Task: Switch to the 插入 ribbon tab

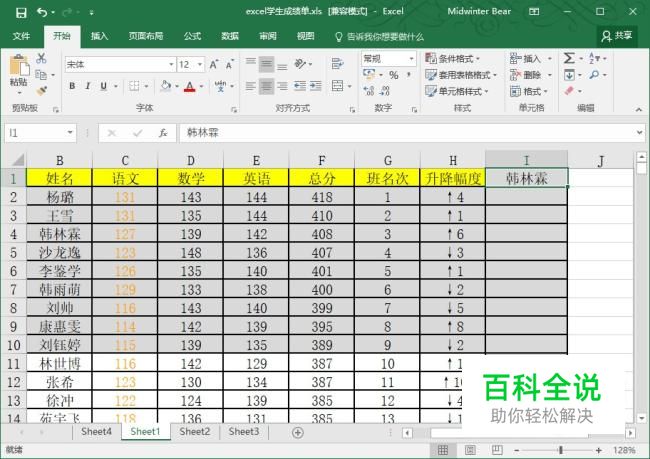Action: [99, 36]
